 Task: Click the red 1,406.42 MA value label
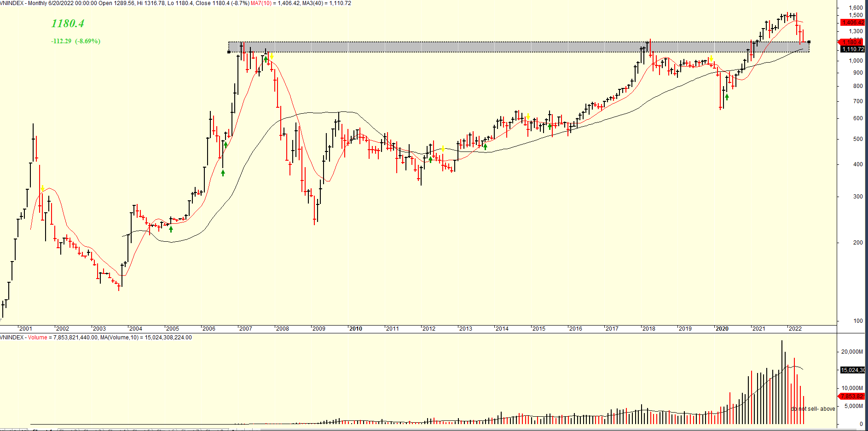click(853, 23)
